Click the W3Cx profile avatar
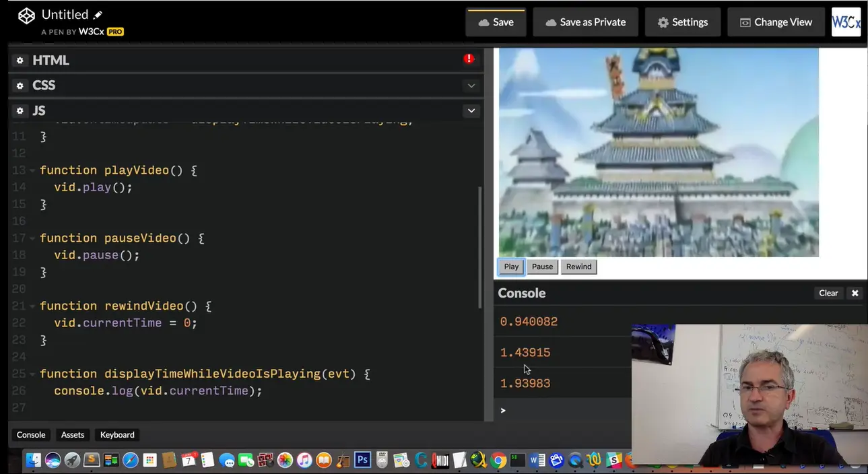868x474 pixels. [x=846, y=22]
